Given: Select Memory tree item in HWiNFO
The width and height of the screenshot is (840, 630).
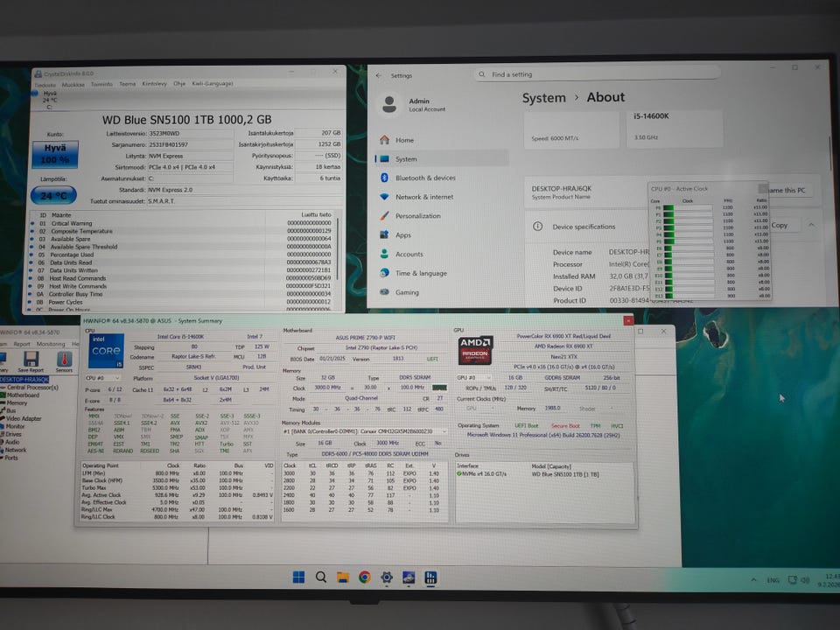Looking at the screenshot, I should (17, 402).
